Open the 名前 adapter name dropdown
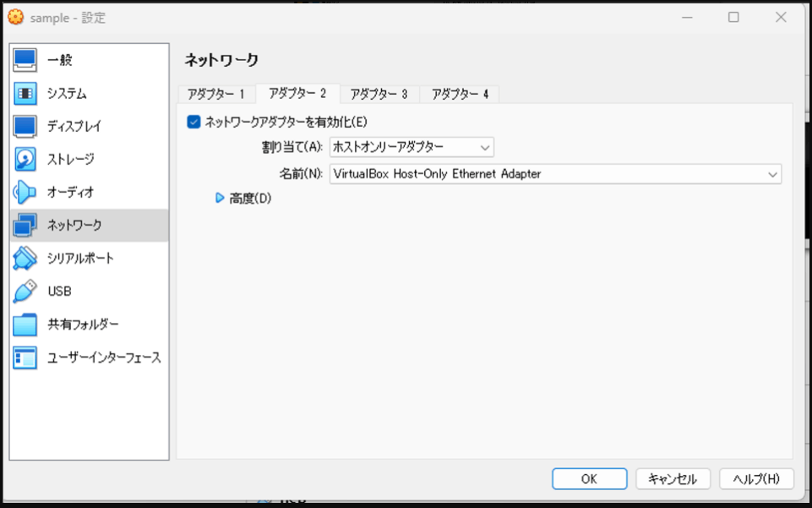812x508 pixels. point(555,174)
